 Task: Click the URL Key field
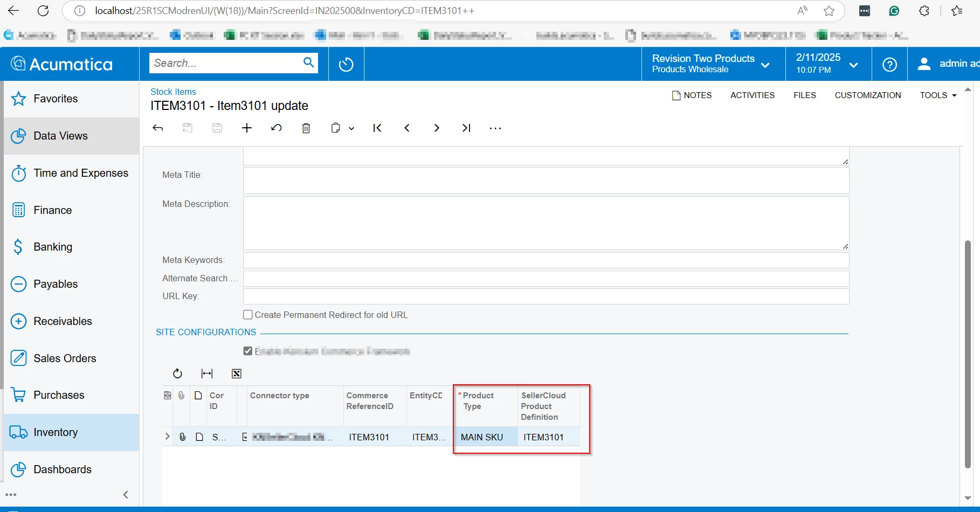point(546,296)
